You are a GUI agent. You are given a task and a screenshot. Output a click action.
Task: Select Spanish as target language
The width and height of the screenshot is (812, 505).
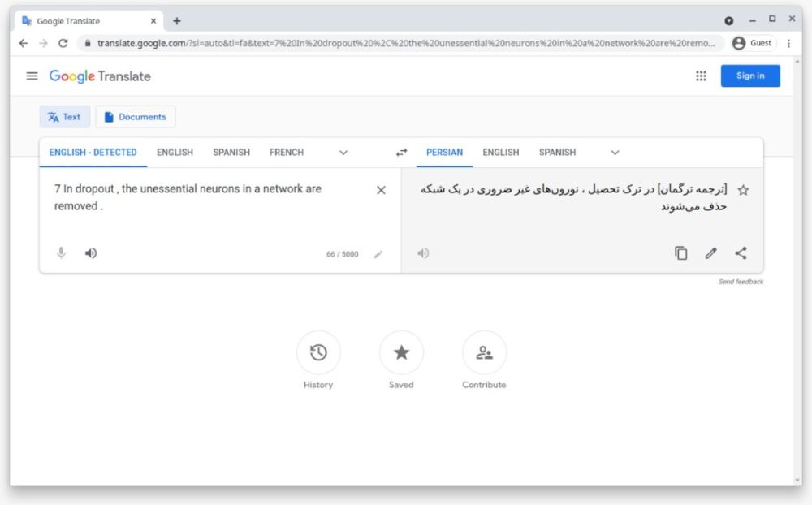(x=557, y=153)
